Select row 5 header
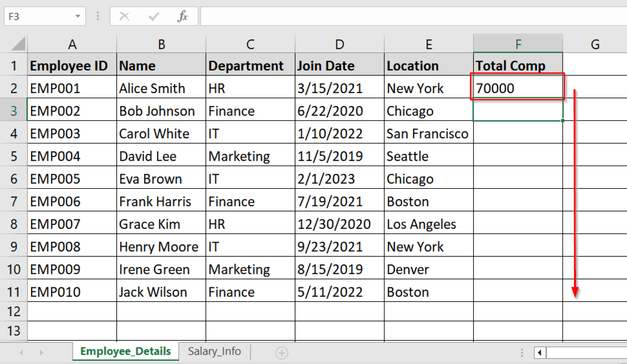Image resolution: width=627 pixels, height=364 pixels. pos(13,156)
